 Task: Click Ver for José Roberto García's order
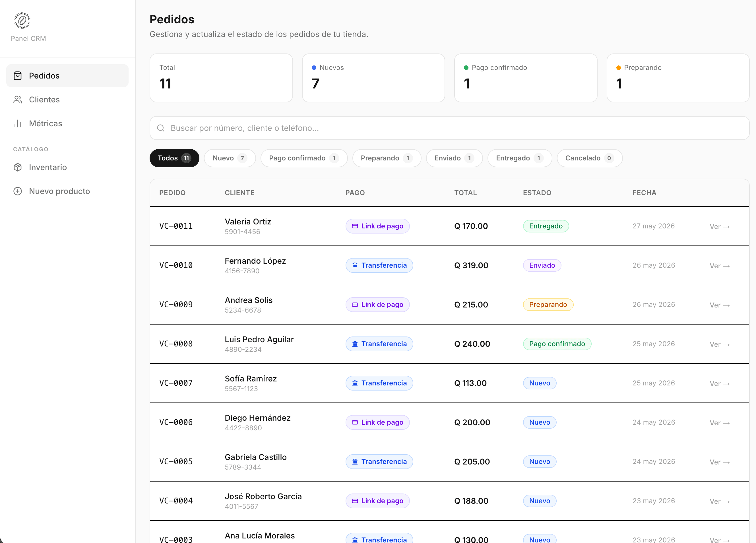click(720, 501)
